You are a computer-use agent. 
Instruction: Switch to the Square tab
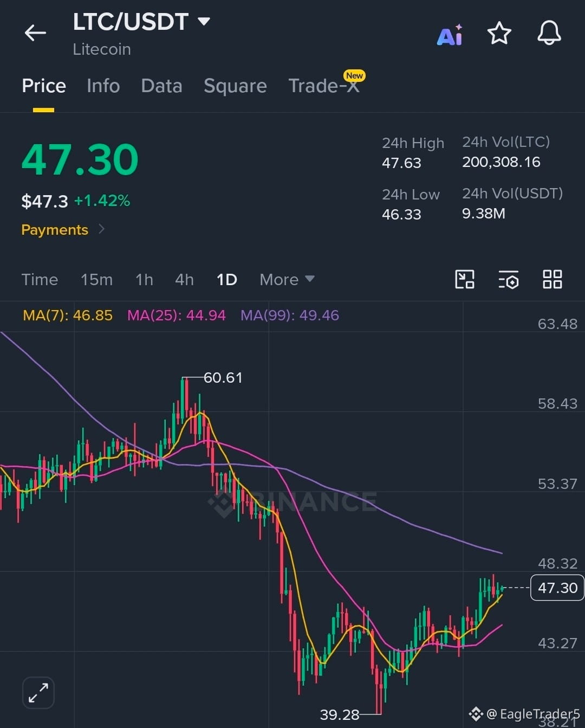(235, 86)
